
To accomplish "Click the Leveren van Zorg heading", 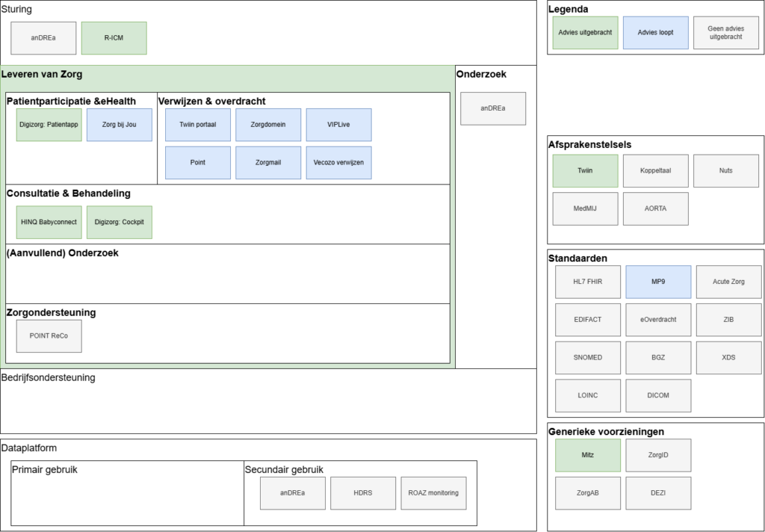I will click(x=42, y=74).
